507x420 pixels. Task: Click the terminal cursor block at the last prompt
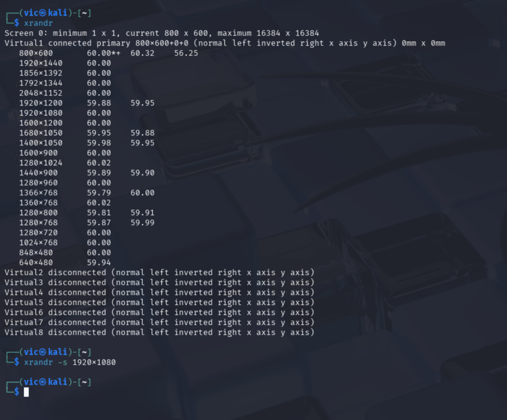tap(26, 392)
